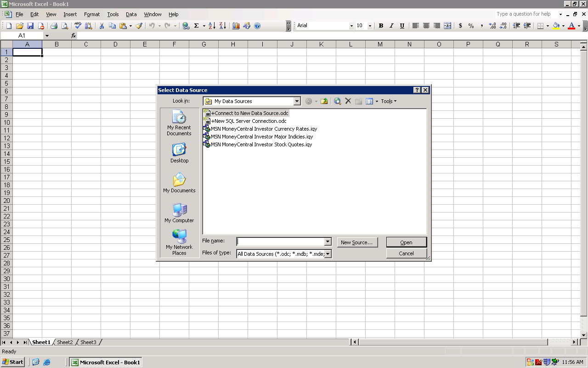Viewport: 588px width, 368px height.
Task: Click the Copy icon in Excel toolbar
Action: tap(112, 26)
